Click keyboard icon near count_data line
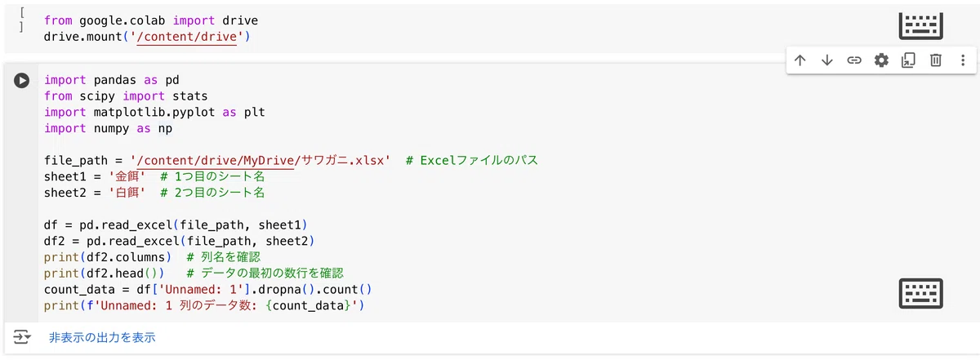This screenshot has height=360, width=980. tap(921, 293)
